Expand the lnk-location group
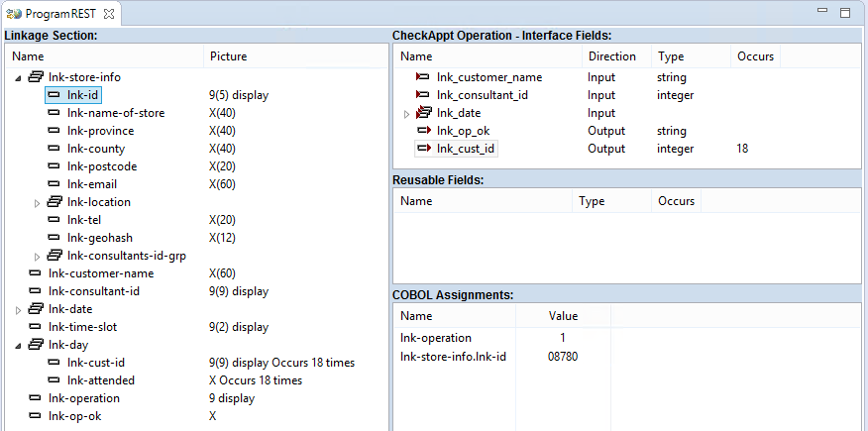 [38, 203]
